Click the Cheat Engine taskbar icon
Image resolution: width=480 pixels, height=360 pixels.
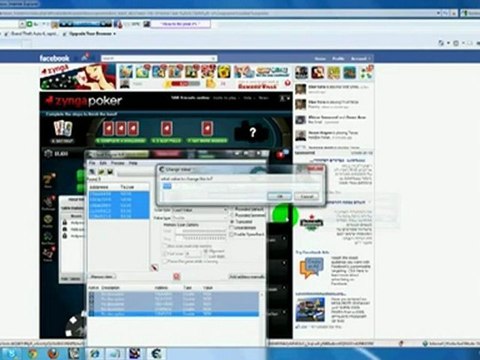[x=156, y=353]
